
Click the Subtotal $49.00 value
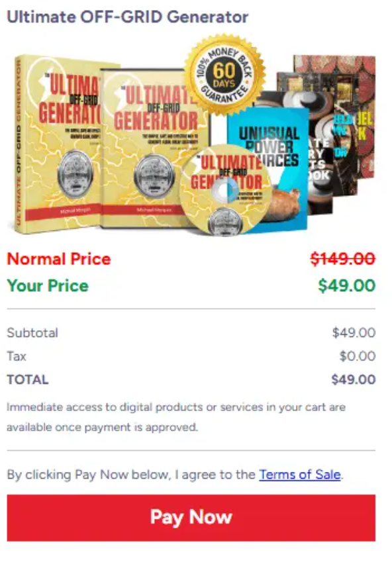tap(354, 333)
